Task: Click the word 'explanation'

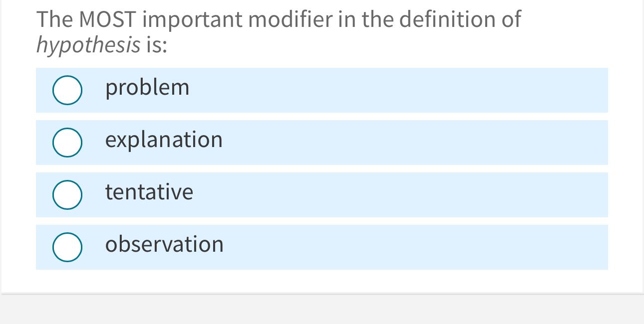Action: coord(163,140)
